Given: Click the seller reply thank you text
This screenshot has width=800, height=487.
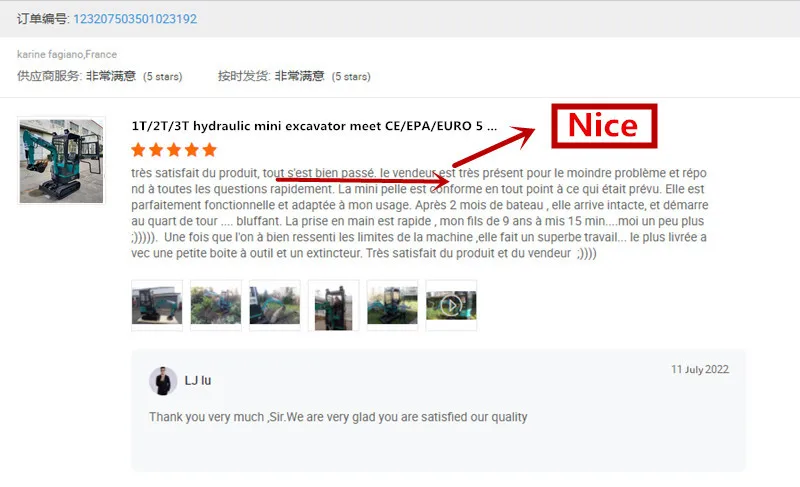Looking at the screenshot, I should (x=338, y=417).
